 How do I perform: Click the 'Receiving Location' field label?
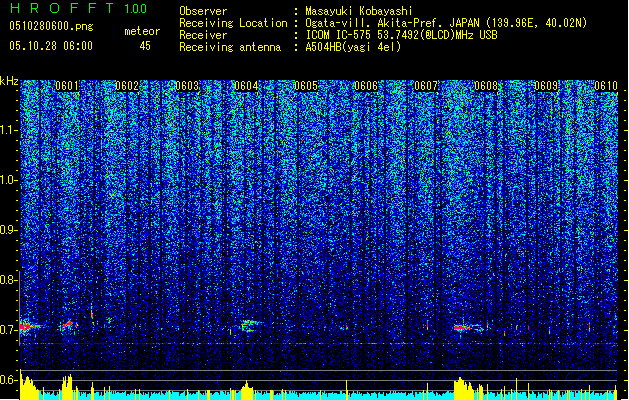[x=233, y=23]
